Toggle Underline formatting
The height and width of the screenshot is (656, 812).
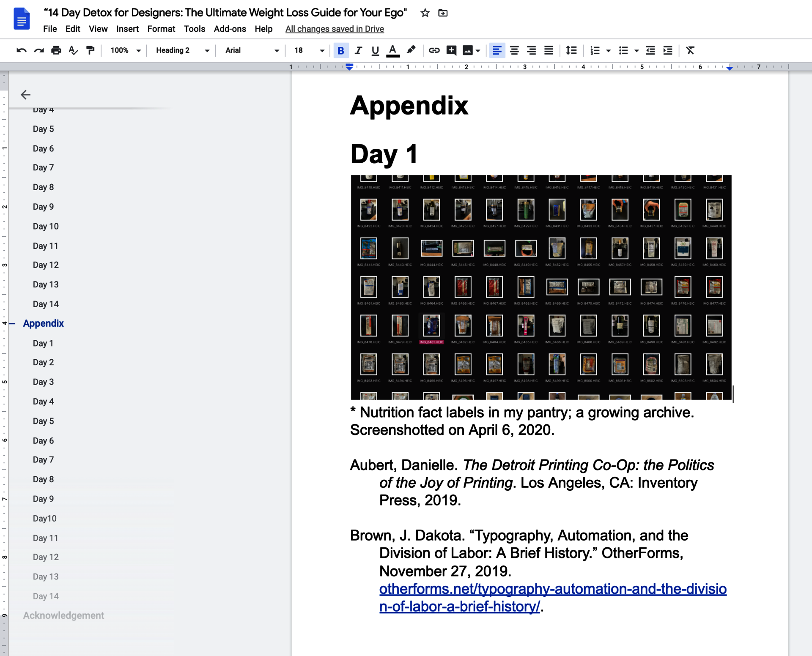(375, 51)
